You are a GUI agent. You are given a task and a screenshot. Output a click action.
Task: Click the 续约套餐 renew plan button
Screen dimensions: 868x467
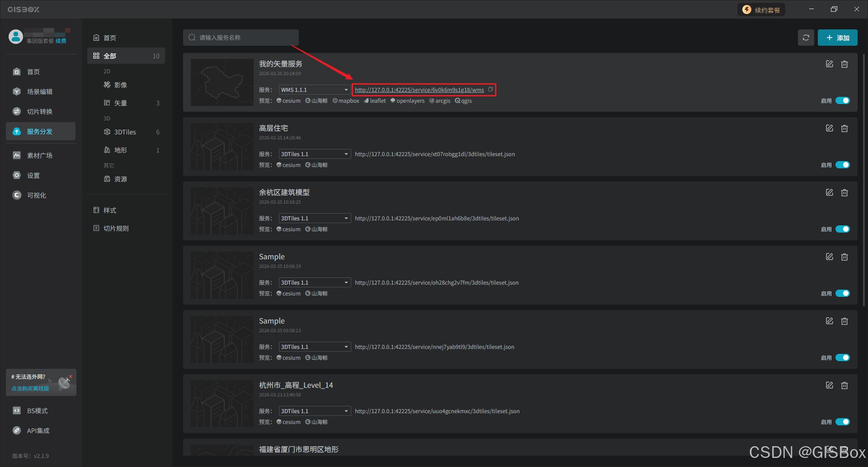(761, 10)
